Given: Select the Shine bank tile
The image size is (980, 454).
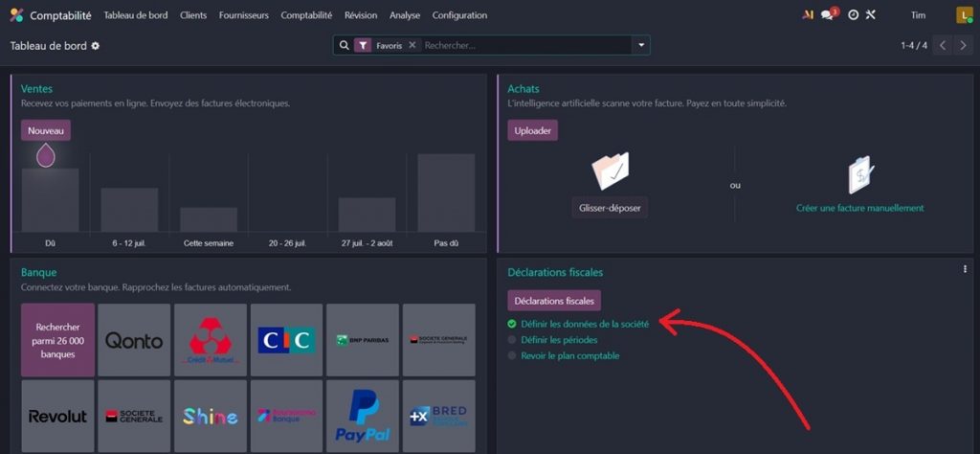Looking at the screenshot, I should coord(210,417).
